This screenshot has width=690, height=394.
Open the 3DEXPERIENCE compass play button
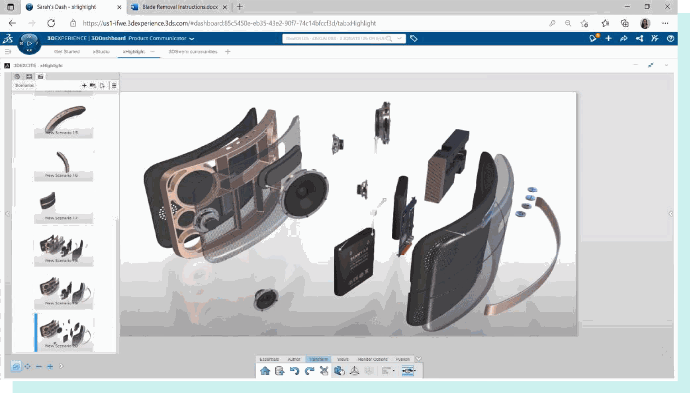pyautogui.click(x=29, y=44)
